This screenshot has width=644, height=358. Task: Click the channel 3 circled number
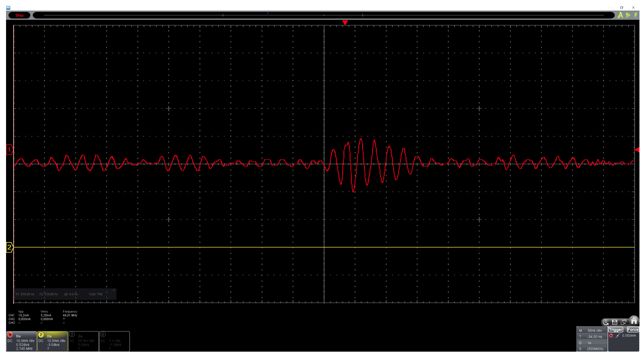point(72,335)
